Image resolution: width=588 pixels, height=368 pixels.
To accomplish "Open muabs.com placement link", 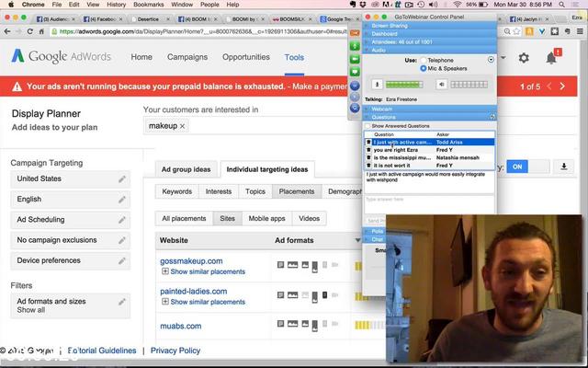I will tap(181, 326).
